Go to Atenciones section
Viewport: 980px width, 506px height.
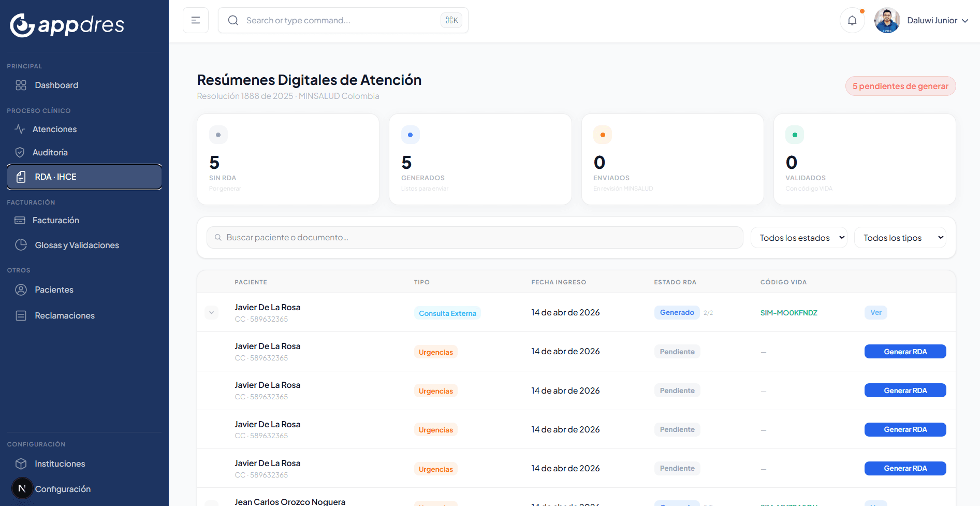[x=84, y=129]
